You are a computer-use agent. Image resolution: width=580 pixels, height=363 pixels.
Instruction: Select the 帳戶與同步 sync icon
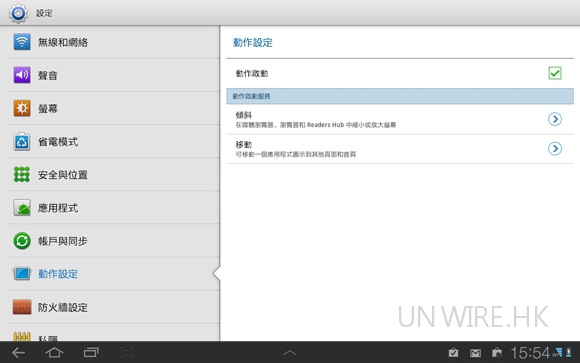tap(22, 241)
